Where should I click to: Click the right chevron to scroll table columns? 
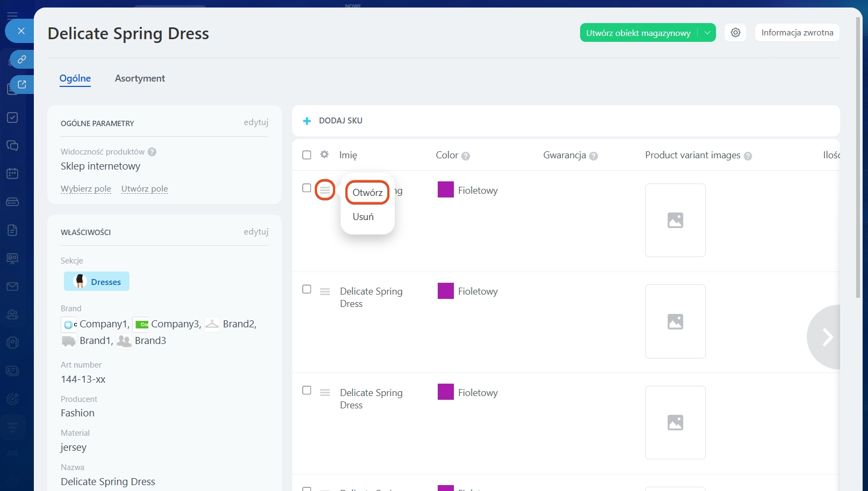827,337
